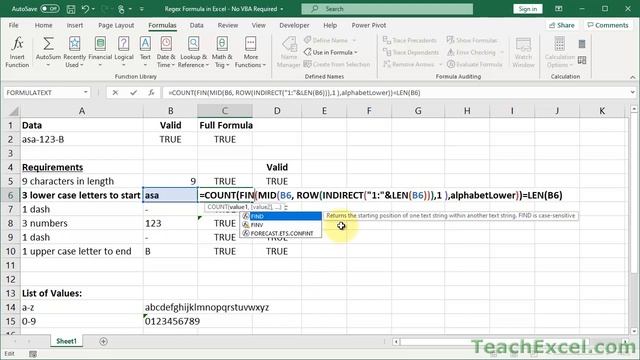Open Date & Time functions

[x=166, y=52]
